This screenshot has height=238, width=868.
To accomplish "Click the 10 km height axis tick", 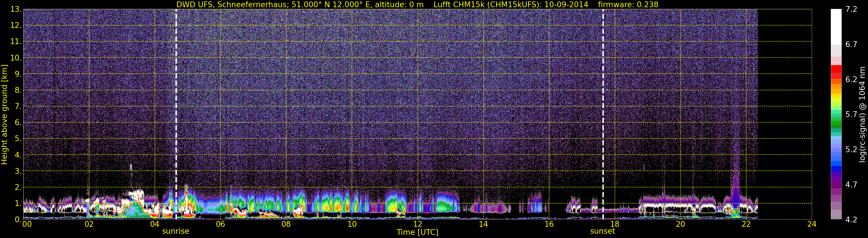I will coord(15,58).
